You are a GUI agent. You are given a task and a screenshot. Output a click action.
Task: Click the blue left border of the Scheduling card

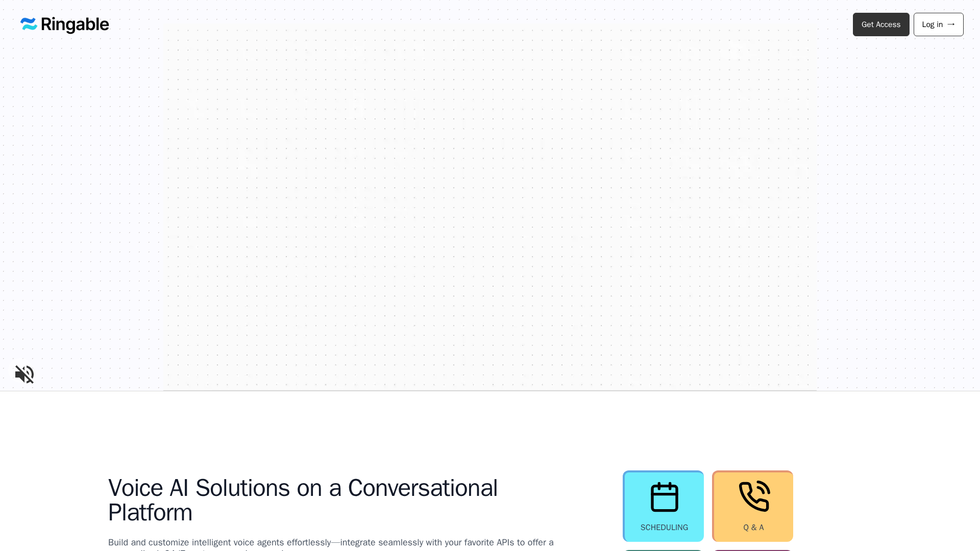coord(624,506)
